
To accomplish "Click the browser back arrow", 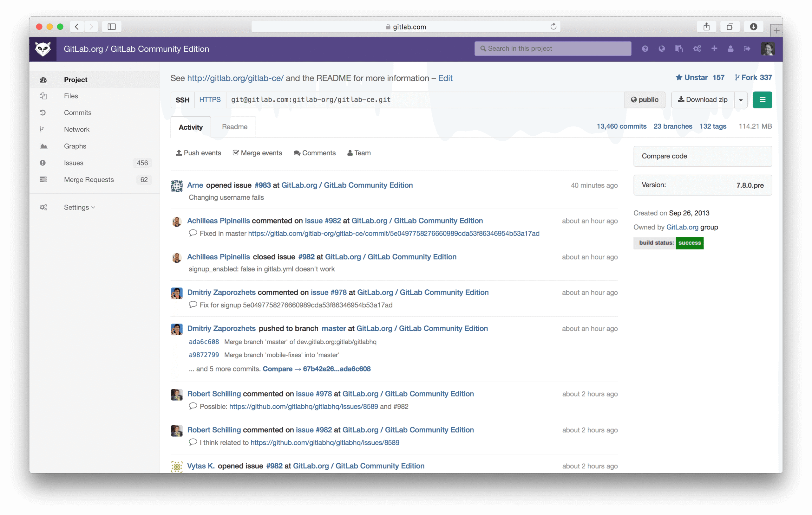I will click(x=77, y=27).
